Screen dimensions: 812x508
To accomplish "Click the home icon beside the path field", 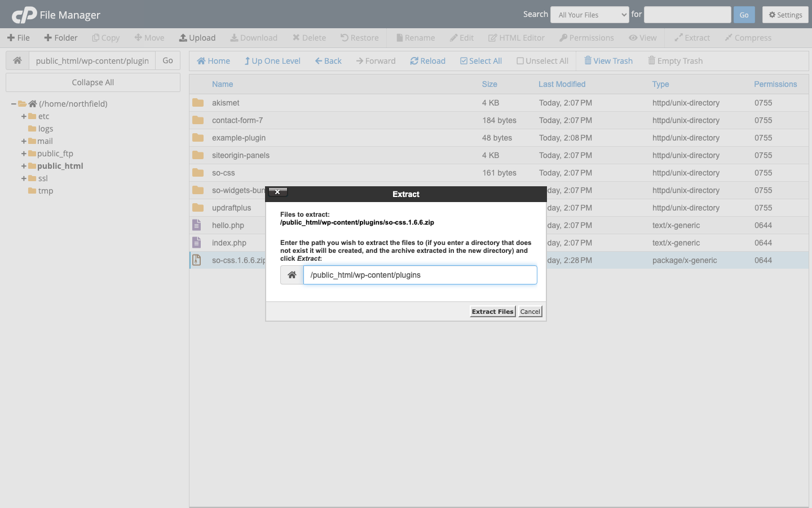I will 17,60.
